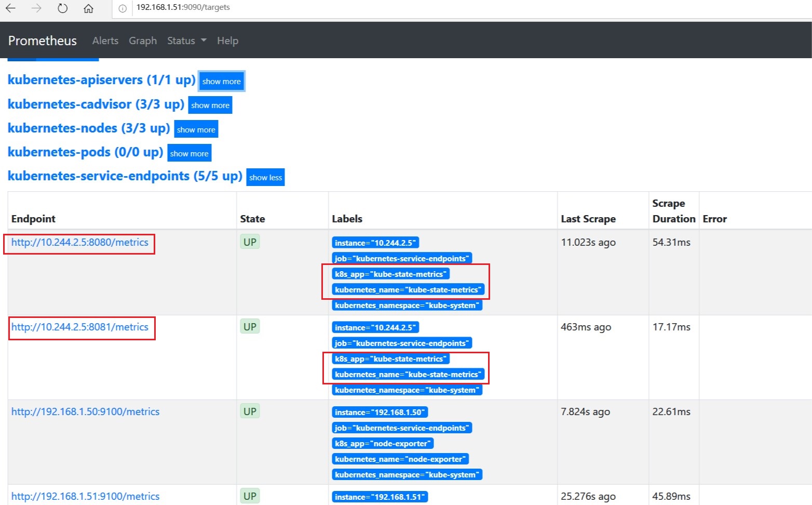The height and width of the screenshot is (505, 812).
Task: Click instance="192.168.1.51" label
Action: coord(380,497)
